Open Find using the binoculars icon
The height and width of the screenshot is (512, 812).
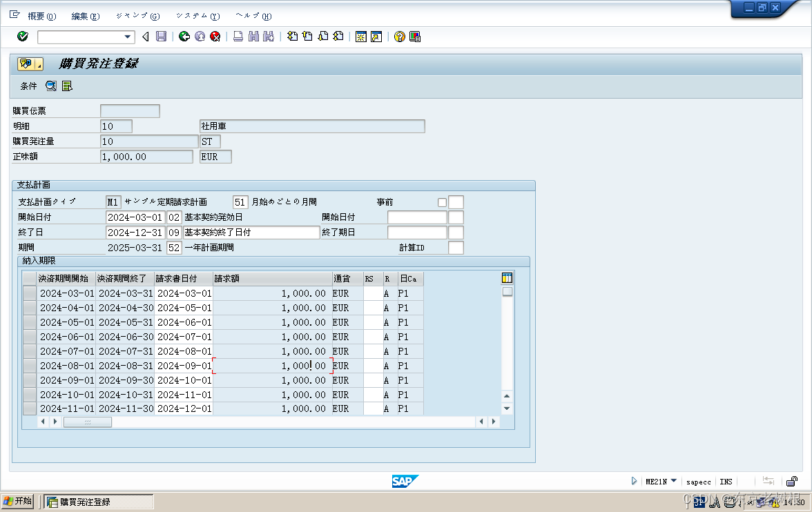click(x=253, y=37)
